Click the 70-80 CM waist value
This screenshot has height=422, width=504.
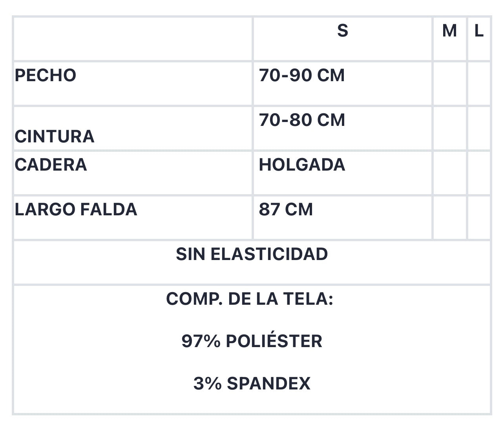pyautogui.click(x=302, y=120)
